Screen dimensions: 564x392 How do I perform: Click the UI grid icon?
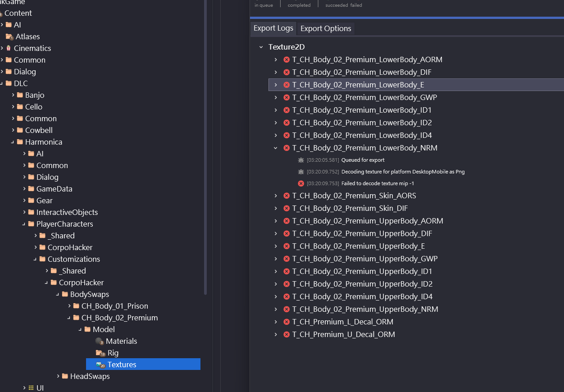tap(31, 388)
